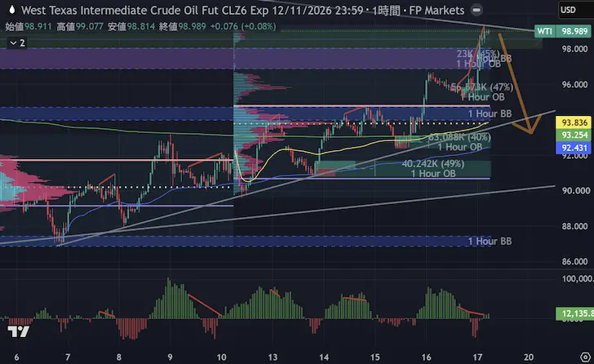Click date 6 on the time axis
594x364 pixels.
[16, 357]
